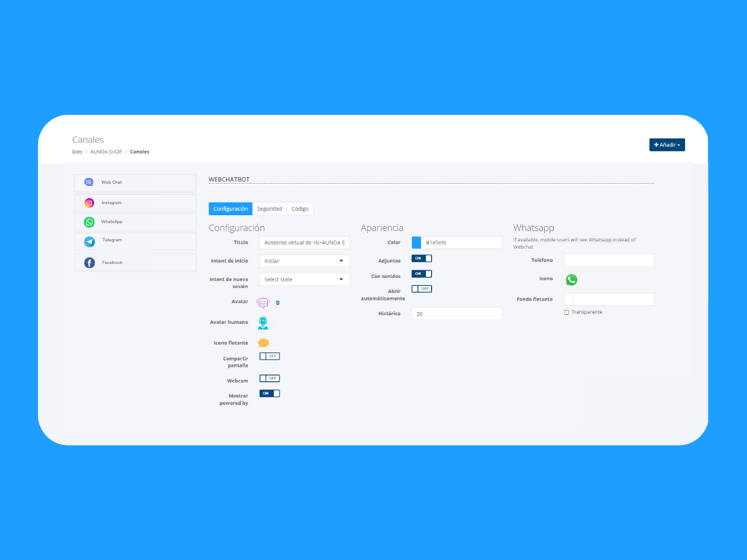Image resolution: width=747 pixels, height=560 pixels.
Task: Click the green Whatsapp Icono image
Action: click(571, 279)
